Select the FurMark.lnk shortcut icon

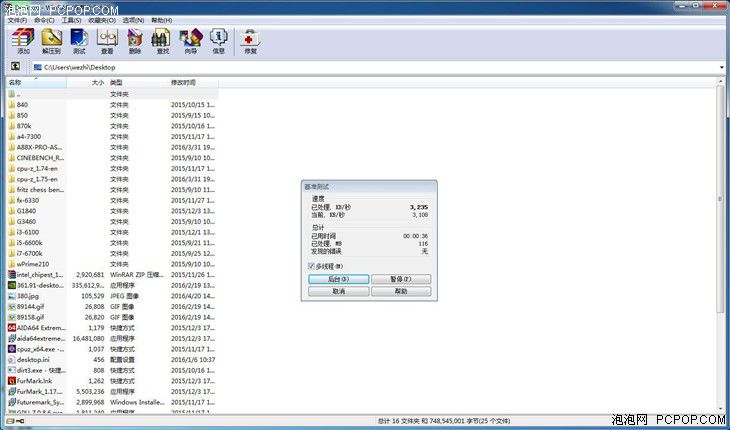(12, 381)
